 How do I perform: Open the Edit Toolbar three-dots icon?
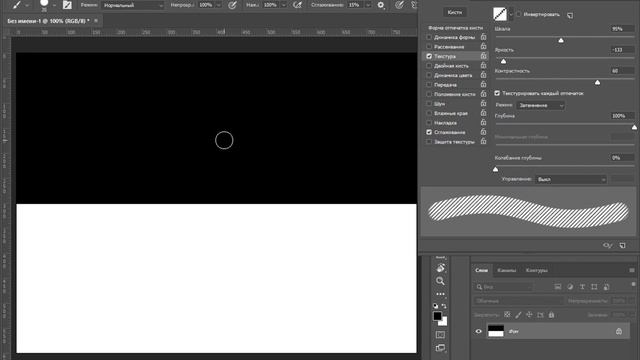point(440,294)
